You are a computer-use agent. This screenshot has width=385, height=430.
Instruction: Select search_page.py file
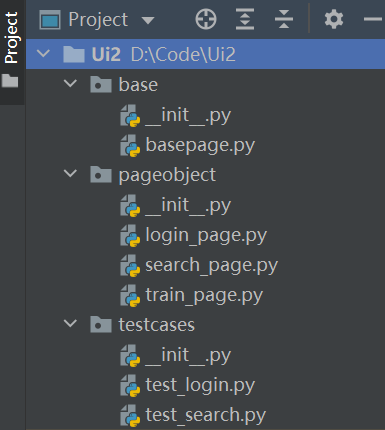(211, 265)
